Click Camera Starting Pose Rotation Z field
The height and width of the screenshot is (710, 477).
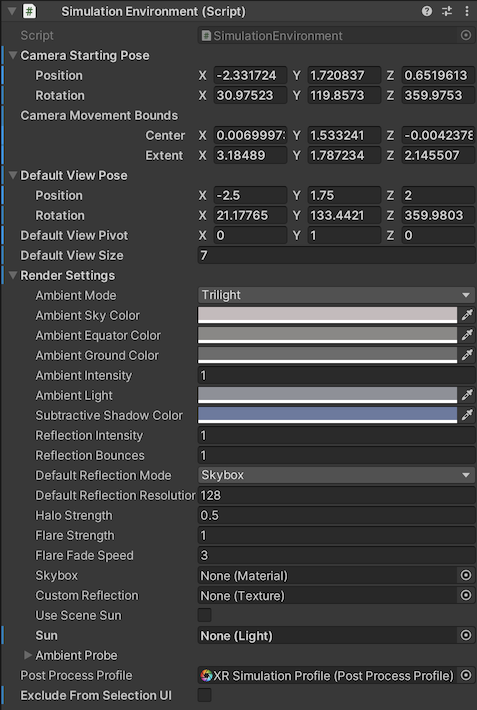coord(438,96)
